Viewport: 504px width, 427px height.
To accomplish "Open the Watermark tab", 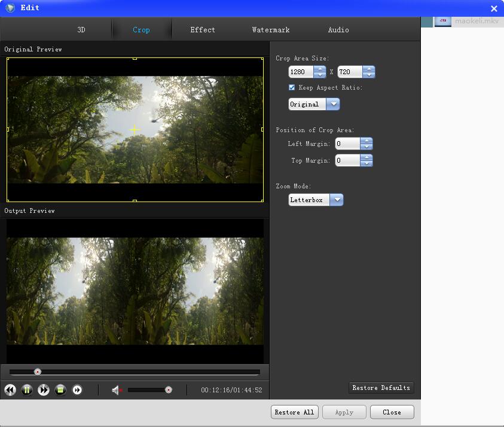I will click(x=270, y=29).
